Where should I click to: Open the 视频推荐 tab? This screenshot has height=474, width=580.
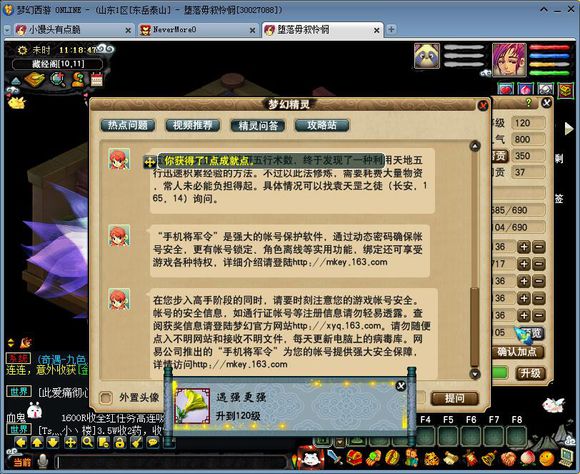tap(193, 125)
